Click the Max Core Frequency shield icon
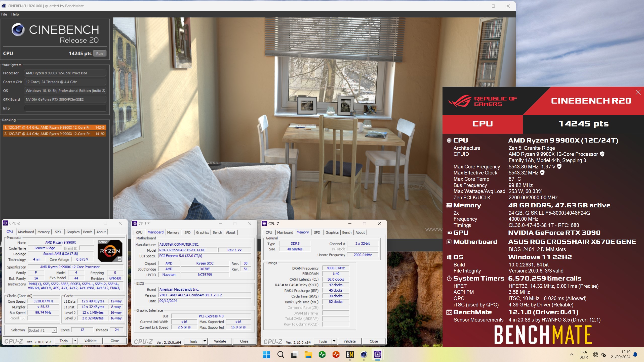 (559, 166)
